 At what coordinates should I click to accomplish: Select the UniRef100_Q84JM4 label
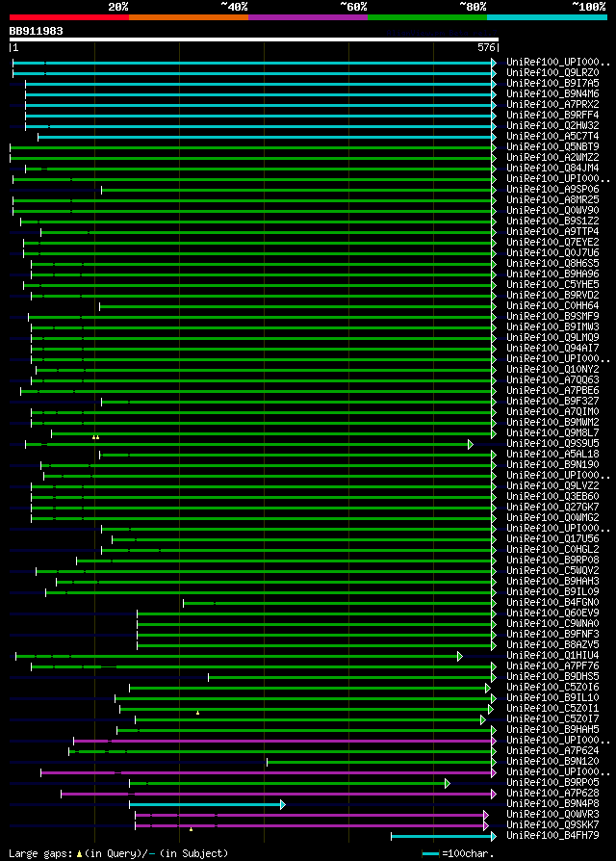pyautogui.click(x=552, y=168)
